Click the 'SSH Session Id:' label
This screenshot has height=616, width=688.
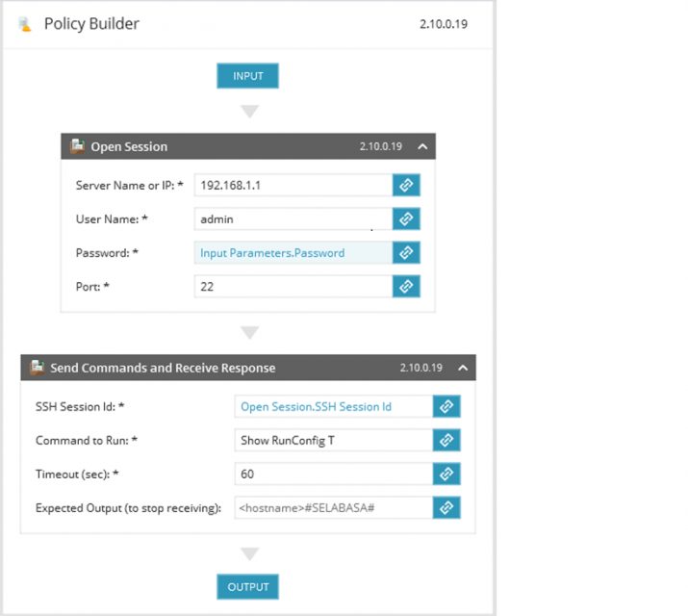click(80, 406)
